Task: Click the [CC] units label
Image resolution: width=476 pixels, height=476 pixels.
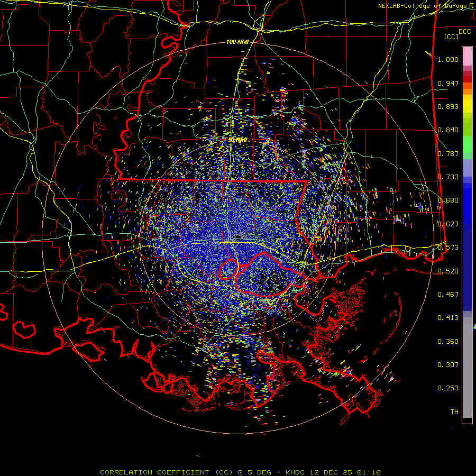Action: pos(451,36)
